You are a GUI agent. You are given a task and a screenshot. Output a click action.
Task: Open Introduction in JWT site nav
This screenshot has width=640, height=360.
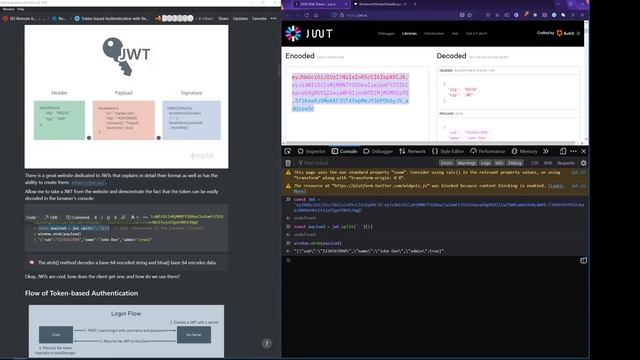tap(434, 33)
